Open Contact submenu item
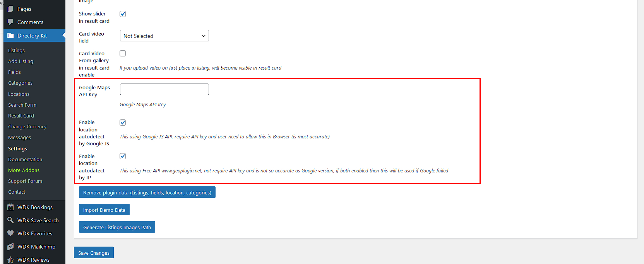 (x=17, y=192)
